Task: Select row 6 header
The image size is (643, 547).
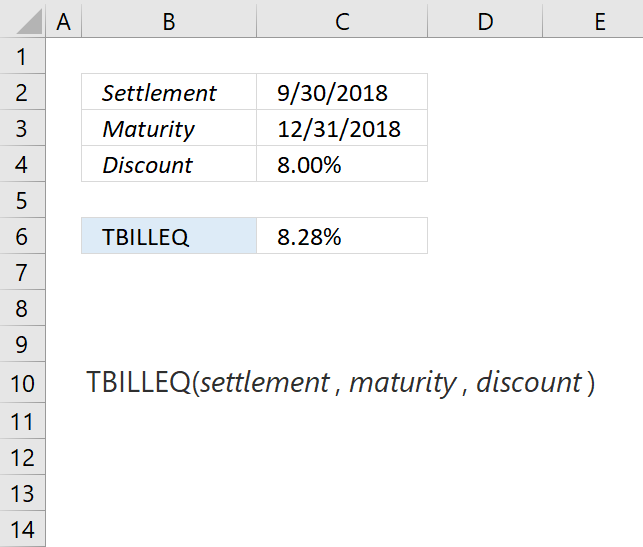Action: (23, 236)
